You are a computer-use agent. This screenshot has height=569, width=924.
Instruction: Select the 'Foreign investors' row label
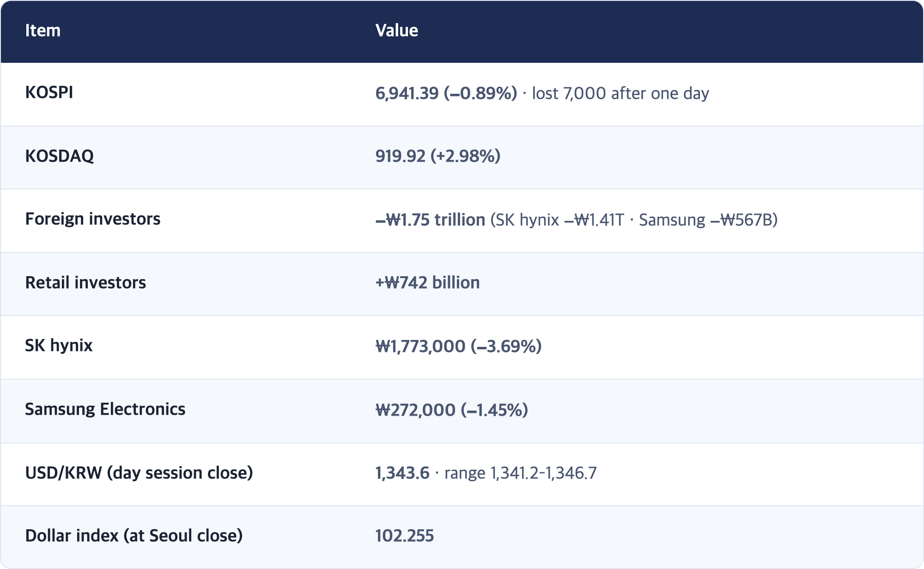click(92, 219)
